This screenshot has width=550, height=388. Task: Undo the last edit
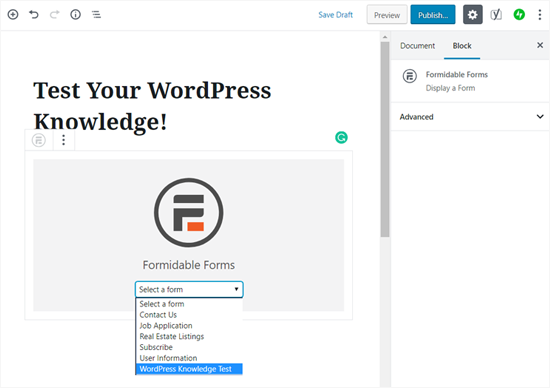click(x=34, y=14)
